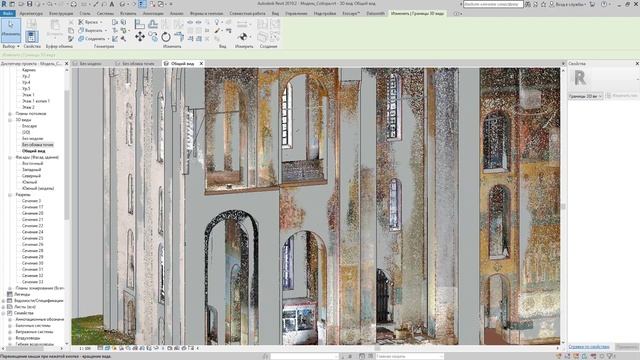
Task: Select Южный (модель) elevation in tree
Action: (38, 188)
